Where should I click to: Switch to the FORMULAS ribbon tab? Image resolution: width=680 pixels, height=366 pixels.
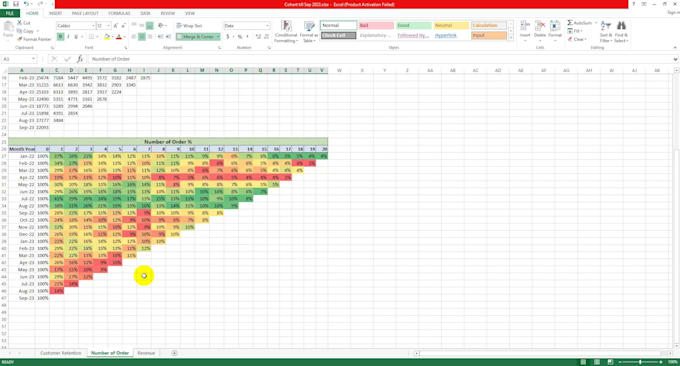119,13
